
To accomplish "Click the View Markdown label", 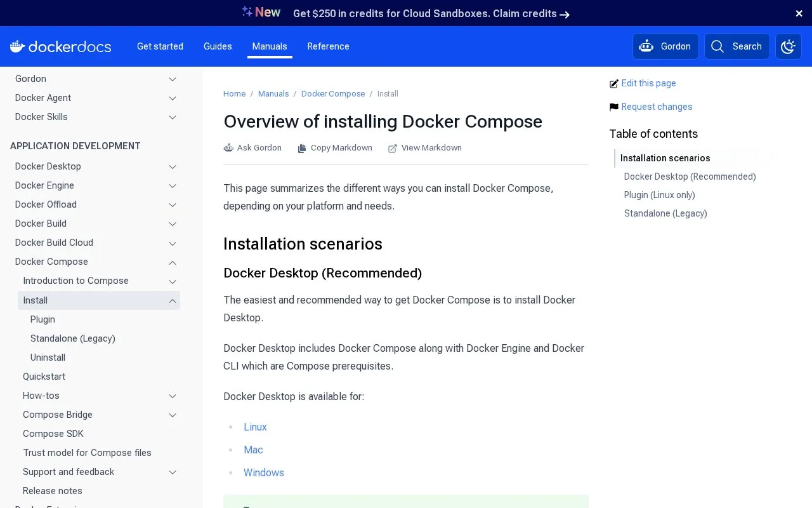I will [431, 148].
